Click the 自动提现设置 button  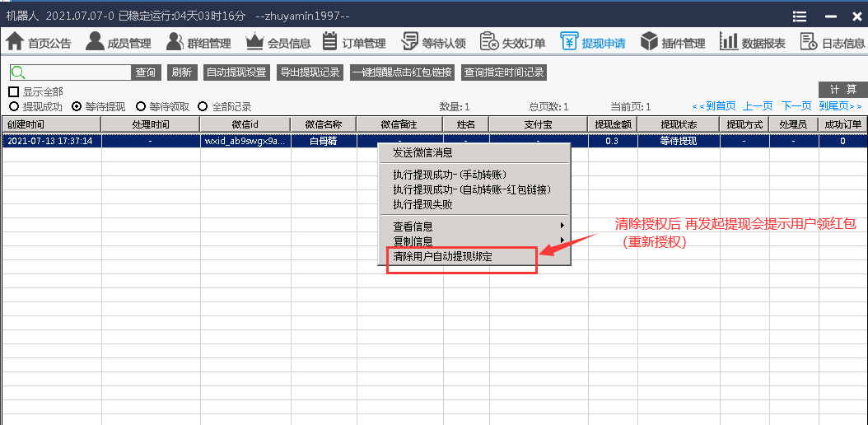pyautogui.click(x=236, y=72)
